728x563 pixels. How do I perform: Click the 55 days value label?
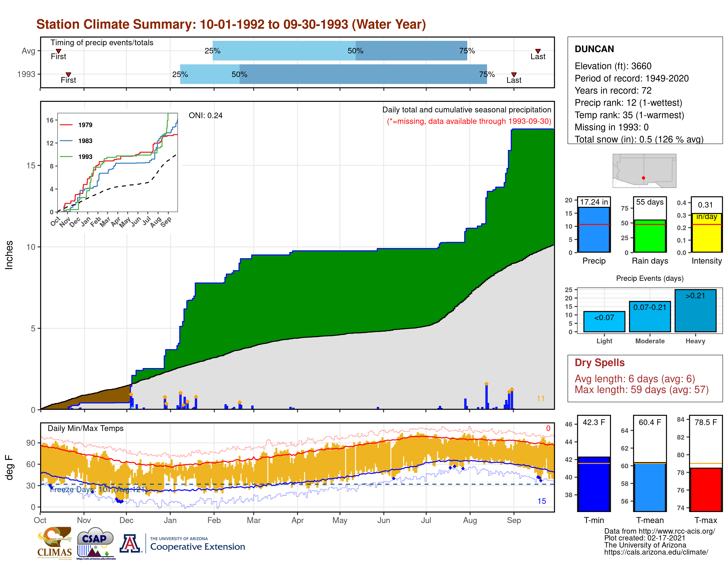[x=650, y=202]
